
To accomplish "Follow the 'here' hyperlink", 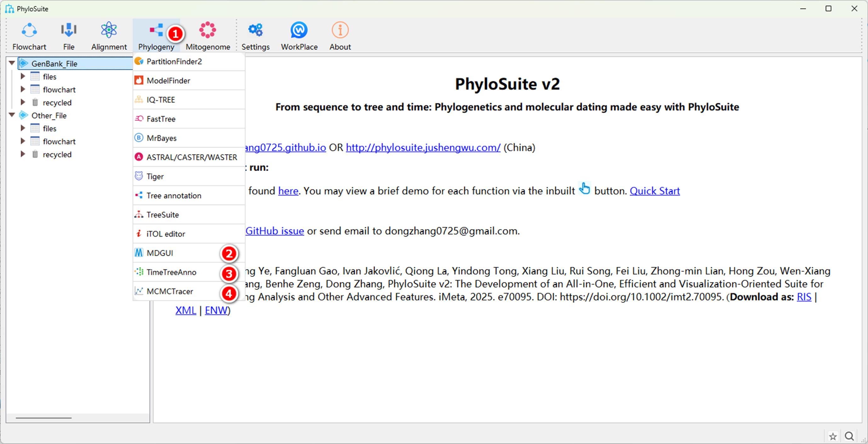I will [x=288, y=191].
